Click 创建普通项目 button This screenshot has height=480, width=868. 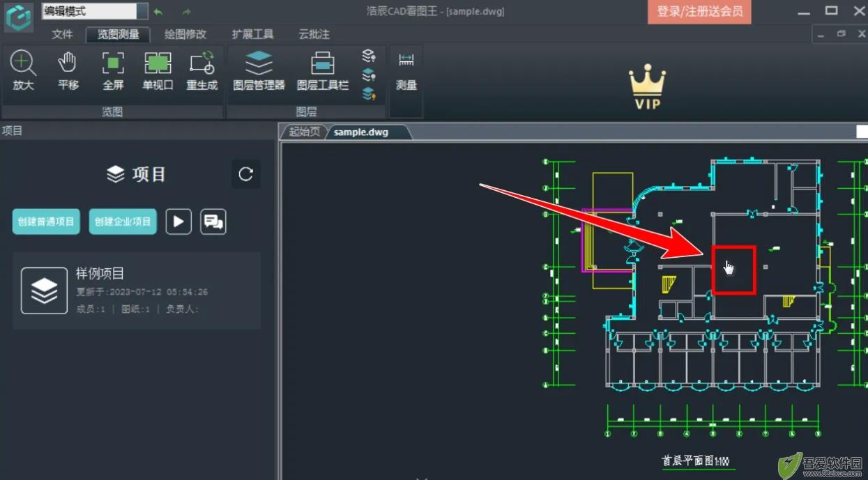46,222
